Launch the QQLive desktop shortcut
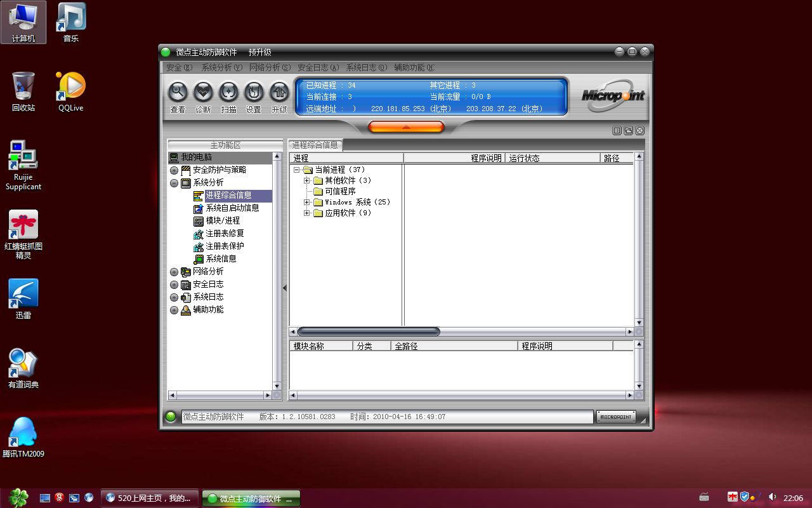The height and width of the screenshot is (508, 812). tap(71, 91)
